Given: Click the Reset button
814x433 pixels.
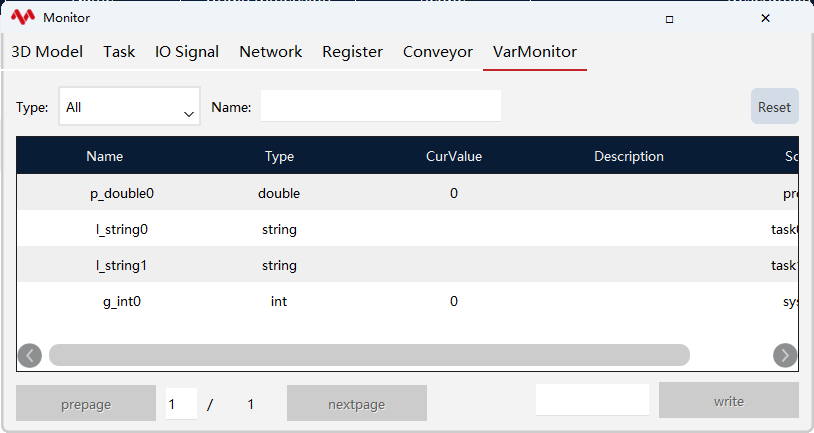Looking at the screenshot, I should (x=775, y=106).
